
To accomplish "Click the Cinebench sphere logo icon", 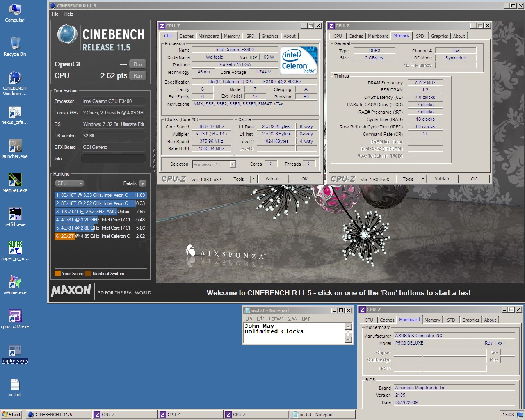I will pyautogui.click(x=67, y=34).
